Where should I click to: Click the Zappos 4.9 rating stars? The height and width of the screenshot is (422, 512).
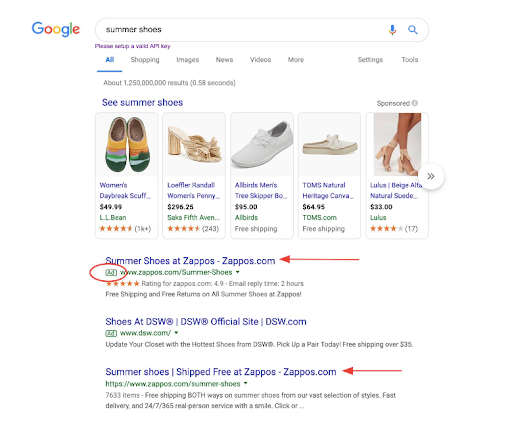coord(122,284)
